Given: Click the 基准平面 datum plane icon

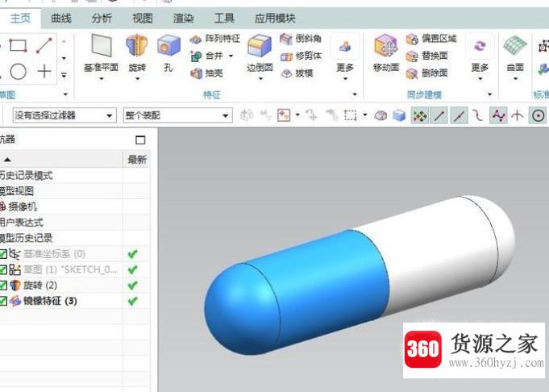Looking at the screenshot, I should [102, 45].
